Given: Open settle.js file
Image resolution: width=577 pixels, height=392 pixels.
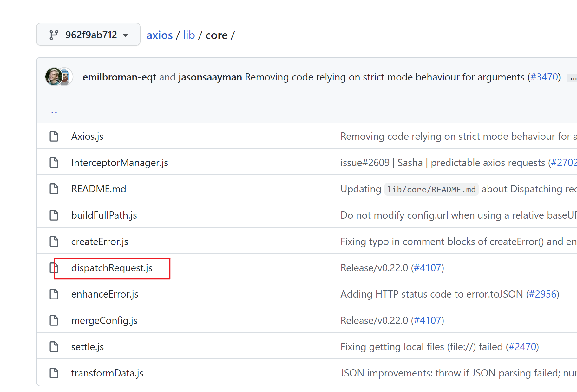Looking at the screenshot, I should point(88,347).
